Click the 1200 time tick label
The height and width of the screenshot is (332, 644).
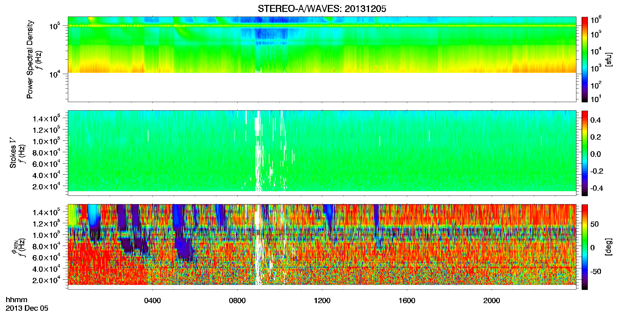pyautogui.click(x=322, y=301)
